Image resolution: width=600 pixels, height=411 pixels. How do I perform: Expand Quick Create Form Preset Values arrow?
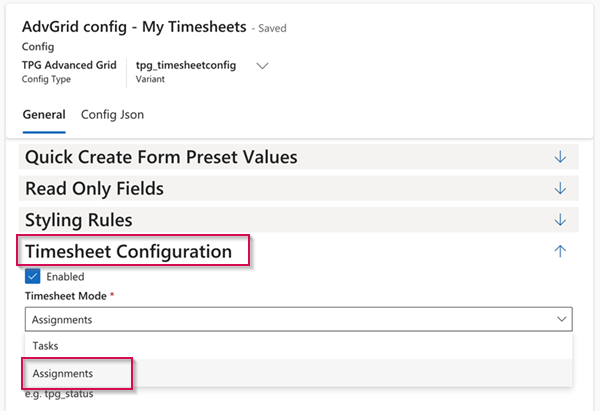pos(560,157)
